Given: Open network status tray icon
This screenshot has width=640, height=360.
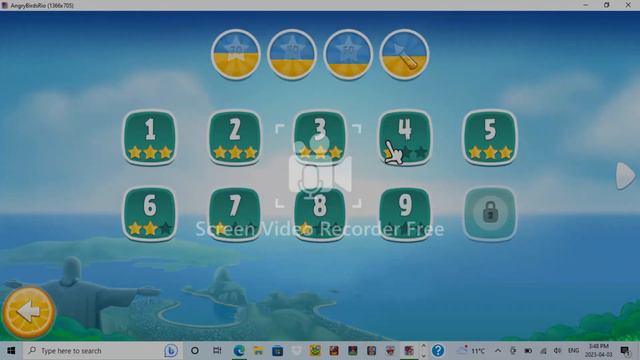Looking at the screenshot, I should (543, 351).
